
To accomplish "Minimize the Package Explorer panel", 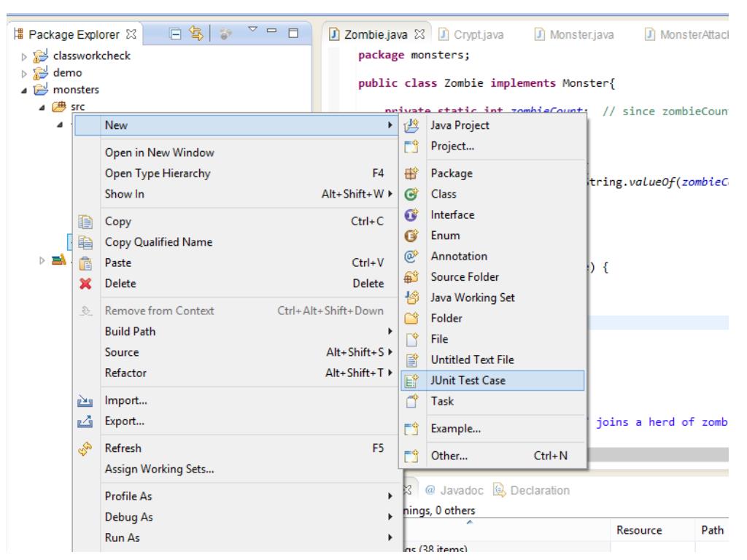I will (x=272, y=31).
